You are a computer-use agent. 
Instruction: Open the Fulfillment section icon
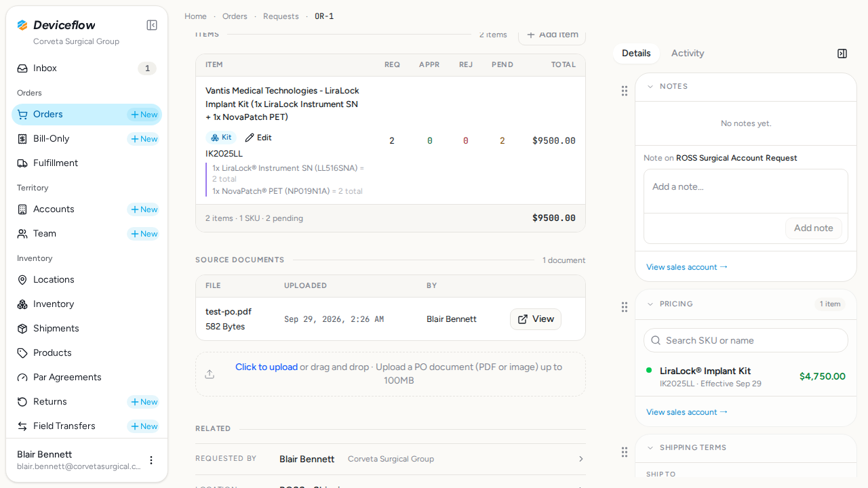click(x=22, y=163)
